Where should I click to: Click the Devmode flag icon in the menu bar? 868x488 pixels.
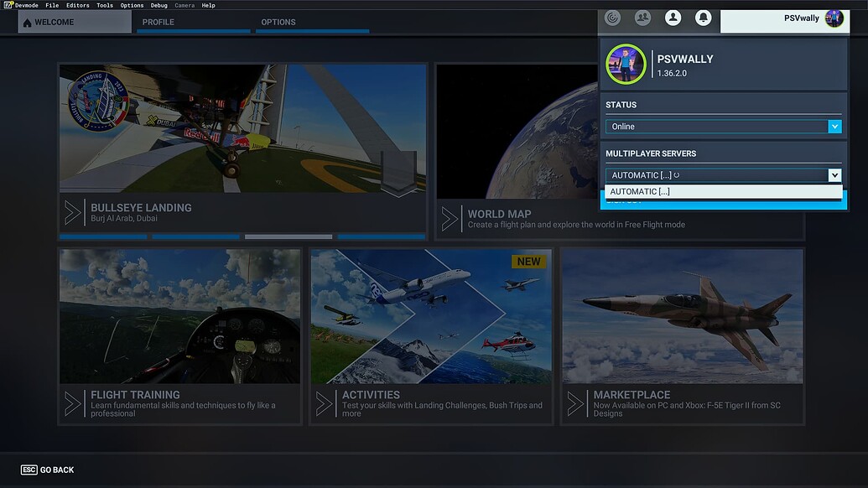(8, 4)
